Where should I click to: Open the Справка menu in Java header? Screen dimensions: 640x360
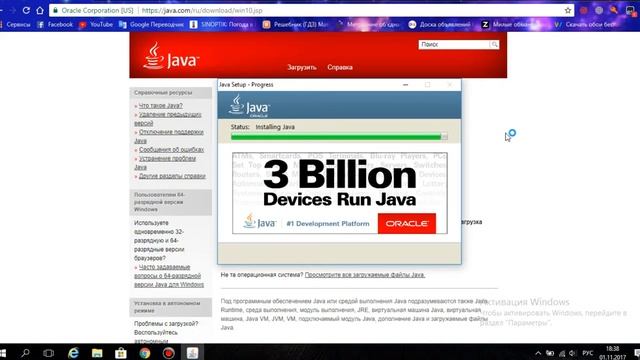coord(340,67)
